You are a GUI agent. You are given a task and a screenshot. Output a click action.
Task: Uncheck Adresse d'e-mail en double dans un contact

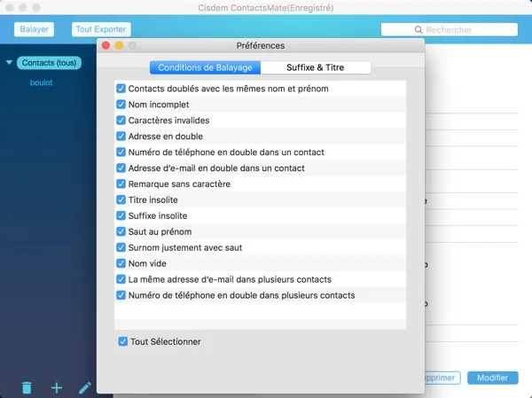(121, 168)
